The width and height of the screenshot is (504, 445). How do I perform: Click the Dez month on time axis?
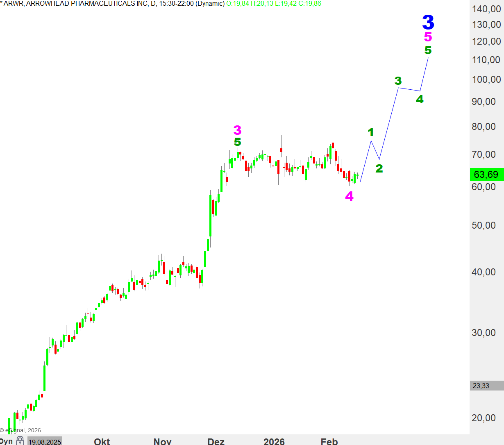216,441
